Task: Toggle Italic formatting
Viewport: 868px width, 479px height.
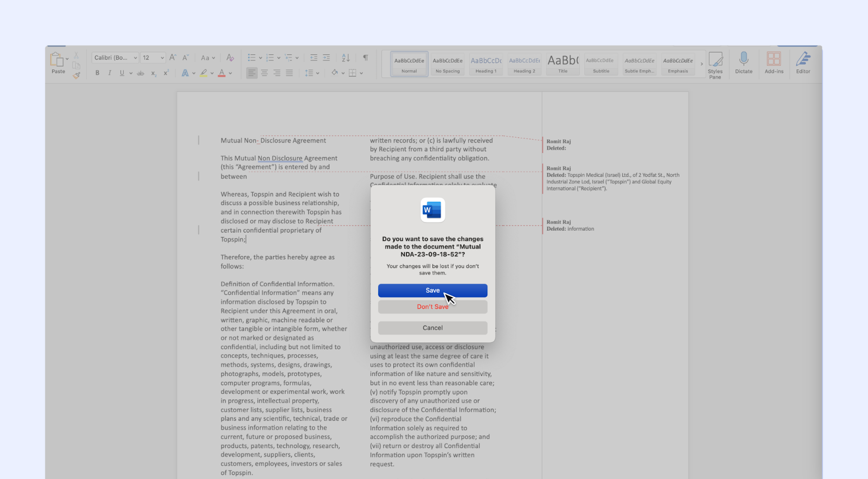Action: [110, 73]
